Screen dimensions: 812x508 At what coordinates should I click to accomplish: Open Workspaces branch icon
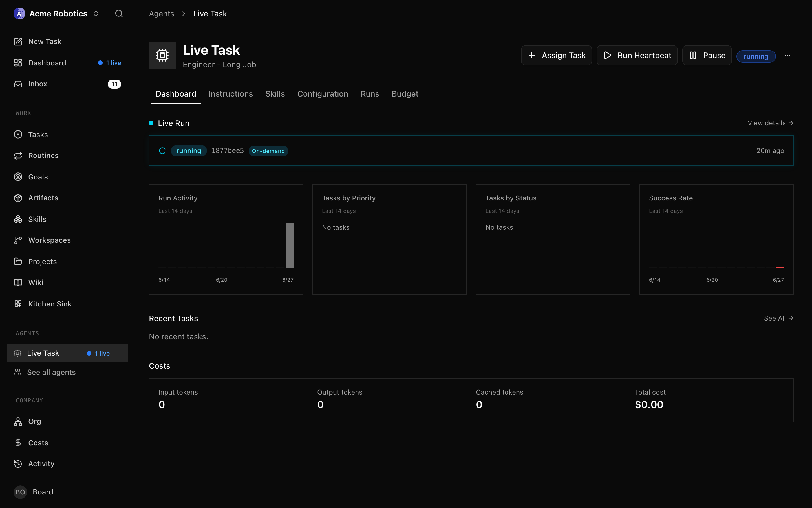pos(18,240)
